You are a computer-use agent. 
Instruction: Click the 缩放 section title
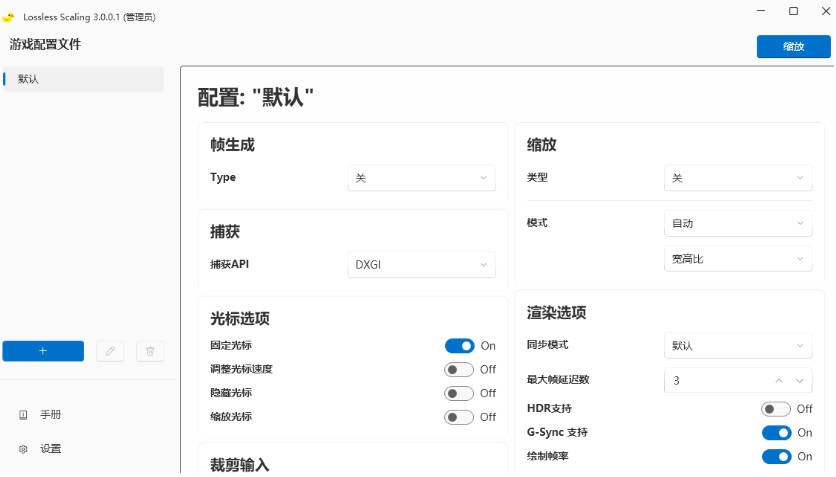click(542, 145)
